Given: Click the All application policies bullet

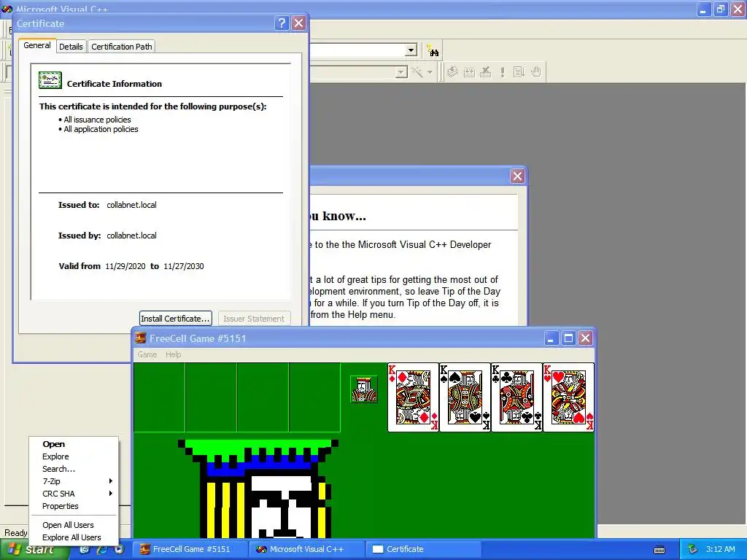Looking at the screenshot, I should 98,129.
